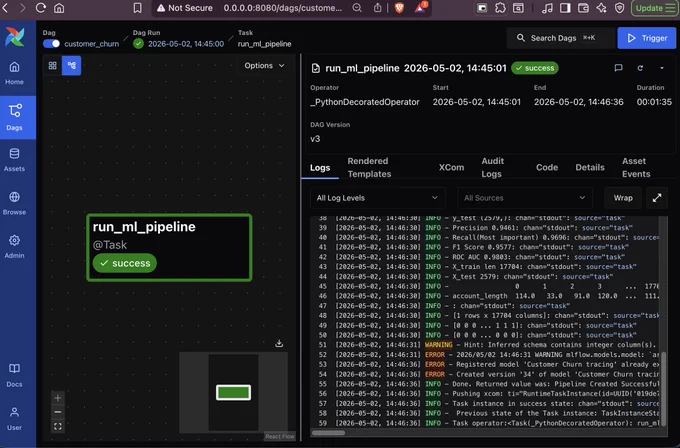680x448 pixels.
Task: Open customer_churn breadcrumb link
Action: coord(92,44)
